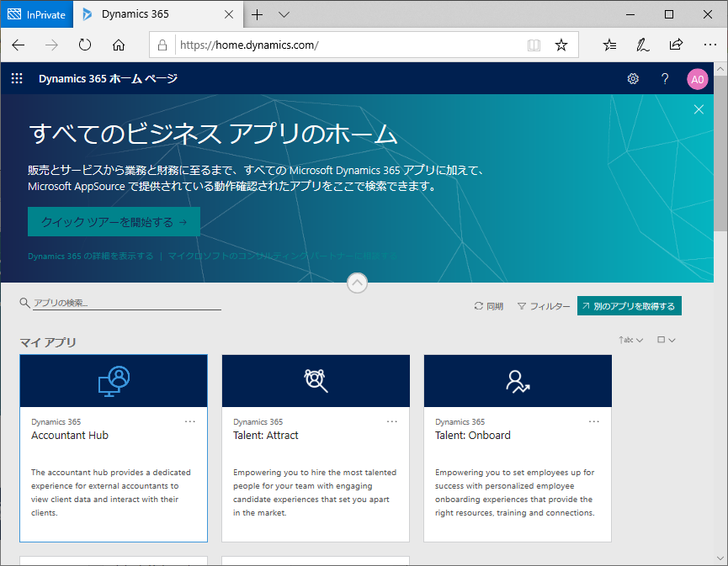Click the share page icon
Viewport: 728px width, 566px height.
[x=676, y=45]
